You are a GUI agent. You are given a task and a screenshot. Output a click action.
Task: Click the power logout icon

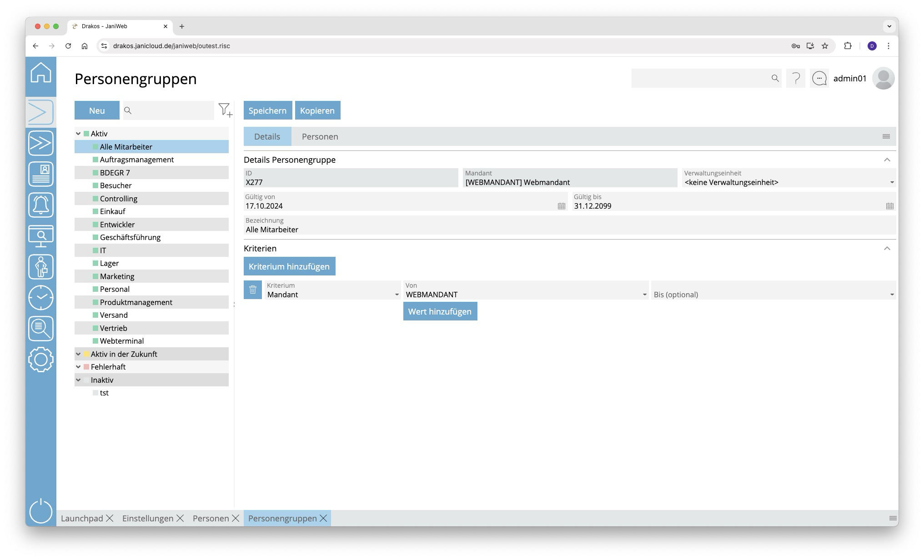pos(41,510)
